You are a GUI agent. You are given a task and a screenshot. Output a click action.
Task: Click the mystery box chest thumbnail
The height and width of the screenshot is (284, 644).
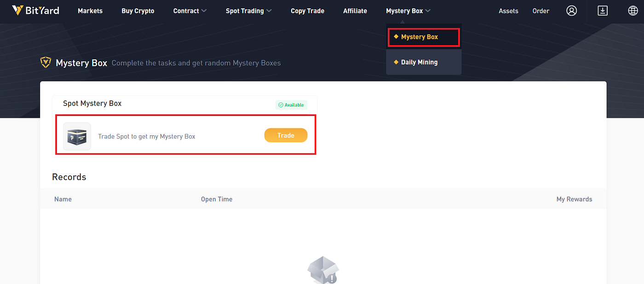77,136
